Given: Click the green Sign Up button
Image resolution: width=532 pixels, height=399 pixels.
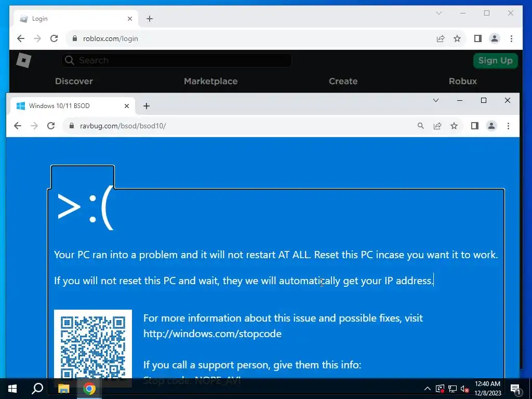Looking at the screenshot, I should [495, 60].
